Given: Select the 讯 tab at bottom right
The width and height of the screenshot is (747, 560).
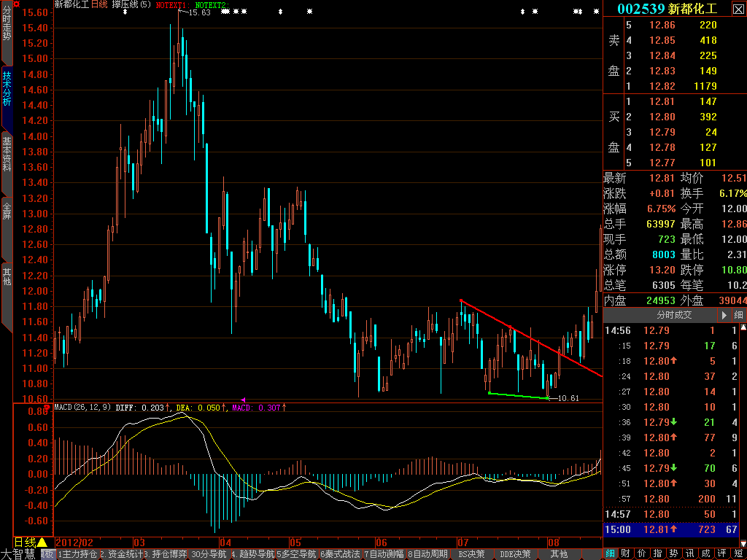Looking at the screenshot, I should tap(689, 554).
